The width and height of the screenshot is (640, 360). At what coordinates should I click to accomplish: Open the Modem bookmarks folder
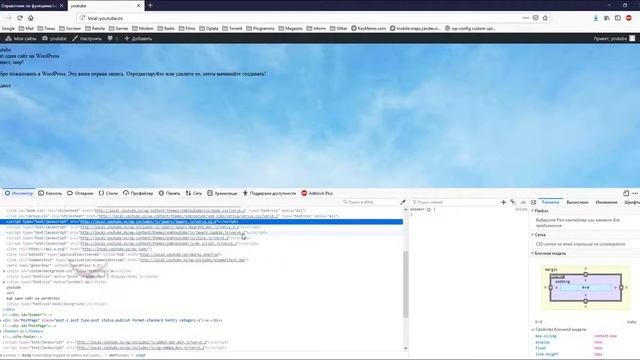pyautogui.click(x=143, y=29)
